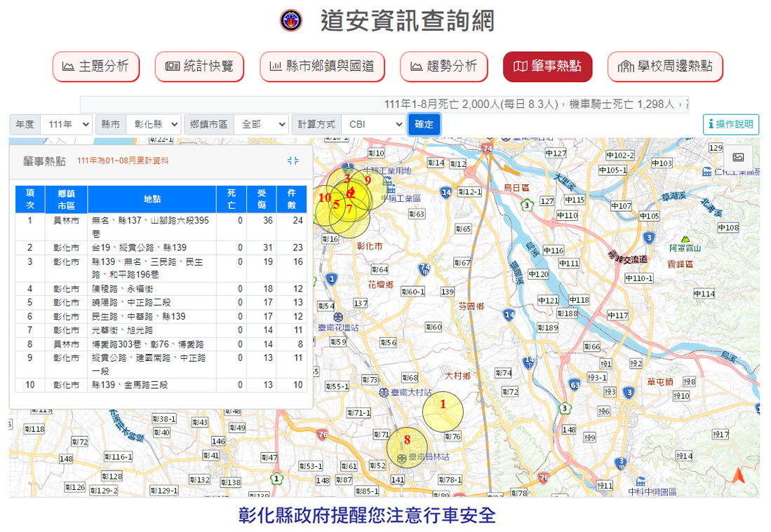Select table row 2 台19、縱貫公路
Image resolution: width=771 pixels, height=532 pixels.
[x=161, y=247]
